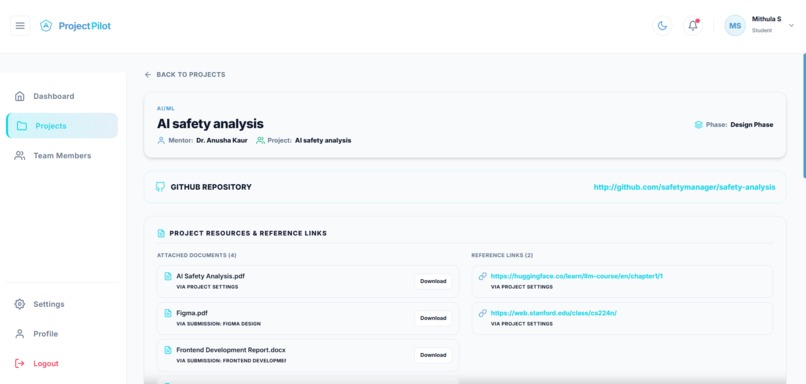Click the Phase layers icon
The width and height of the screenshot is (806, 384).
pyautogui.click(x=698, y=124)
